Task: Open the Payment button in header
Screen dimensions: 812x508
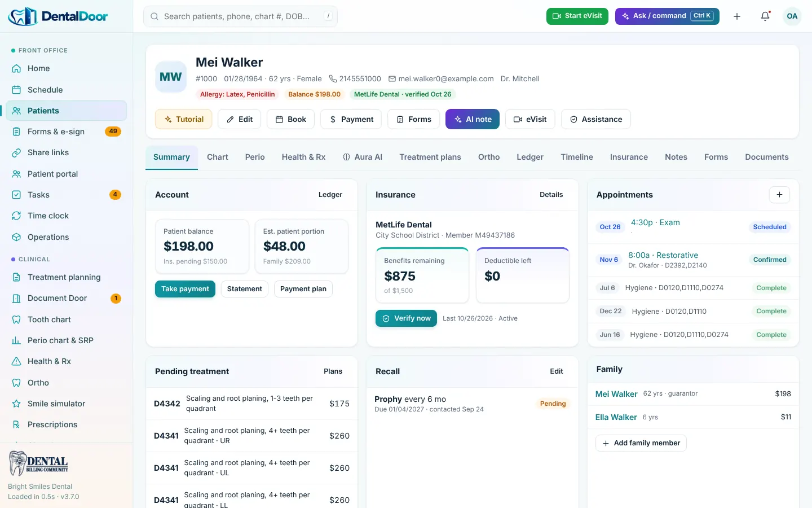Action: pos(351,119)
